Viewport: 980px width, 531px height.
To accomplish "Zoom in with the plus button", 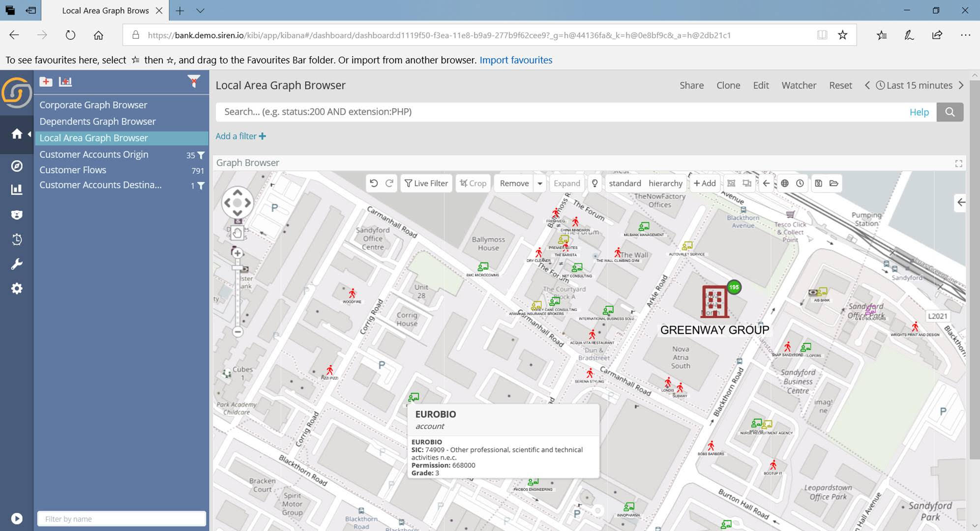I will click(238, 253).
